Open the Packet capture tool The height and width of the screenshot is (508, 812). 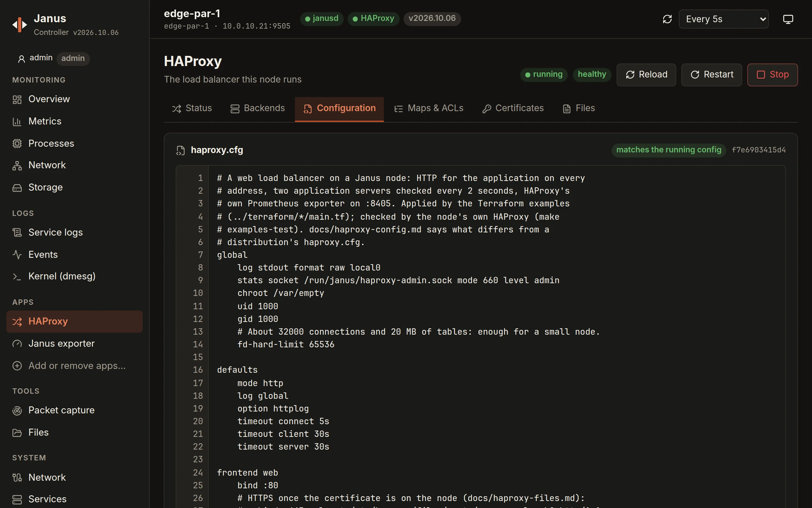[x=75, y=410]
